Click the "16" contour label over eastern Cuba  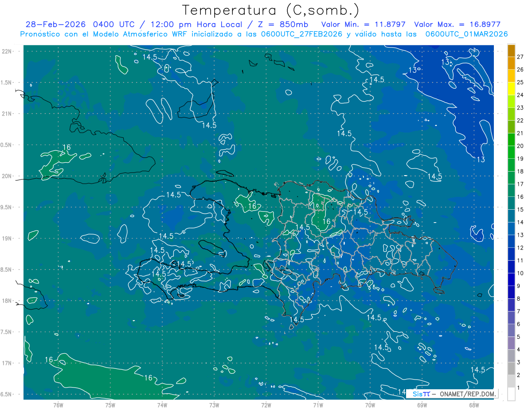[x=67, y=147]
